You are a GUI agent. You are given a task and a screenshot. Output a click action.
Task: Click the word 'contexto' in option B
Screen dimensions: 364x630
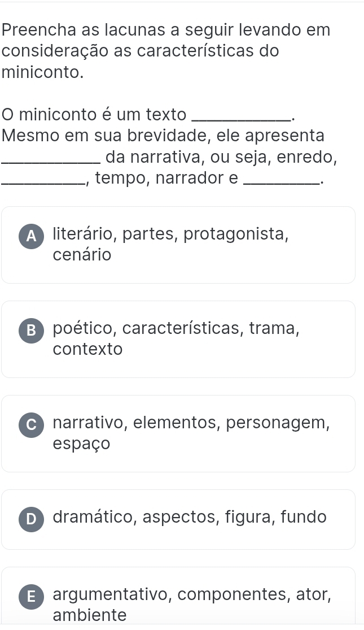coord(87,349)
